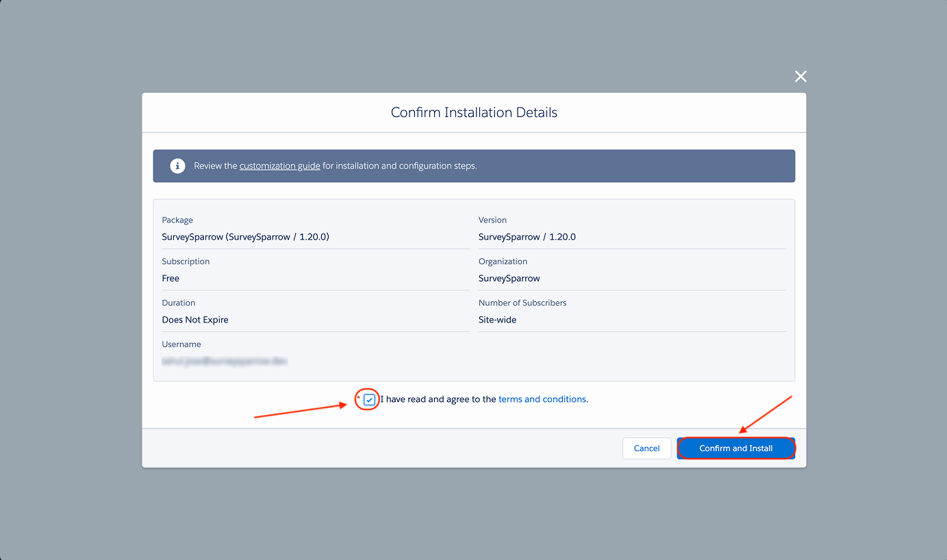Open the customization guide link

279,166
